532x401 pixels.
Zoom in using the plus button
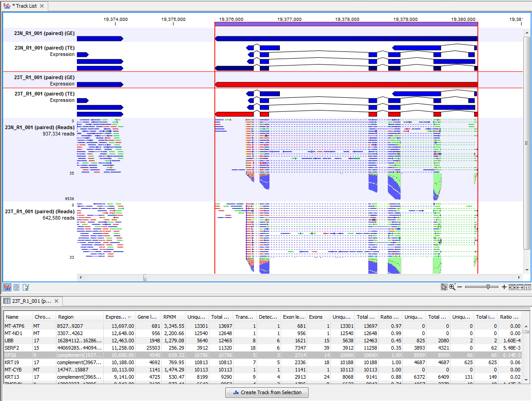pos(504,287)
